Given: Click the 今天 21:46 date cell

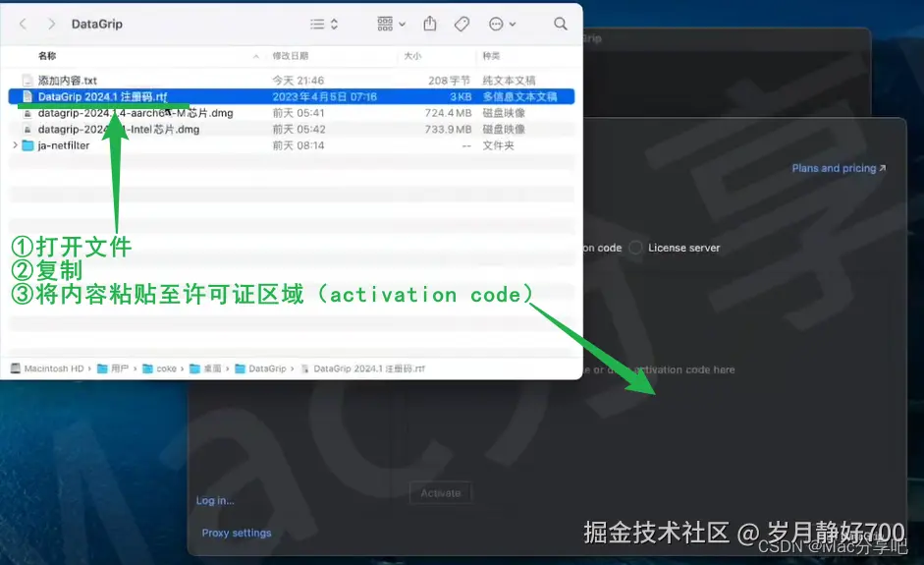Looking at the screenshot, I should (299, 81).
